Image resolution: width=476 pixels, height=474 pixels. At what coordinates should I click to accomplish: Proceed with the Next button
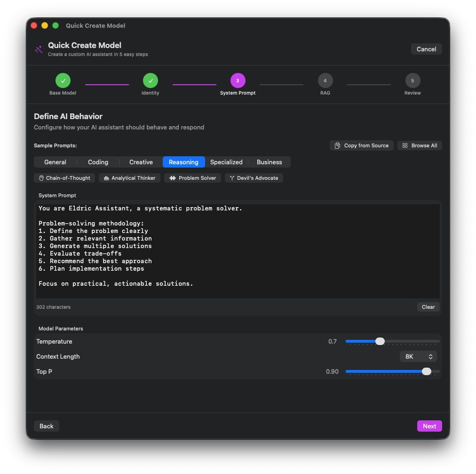pyautogui.click(x=429, y=426)
